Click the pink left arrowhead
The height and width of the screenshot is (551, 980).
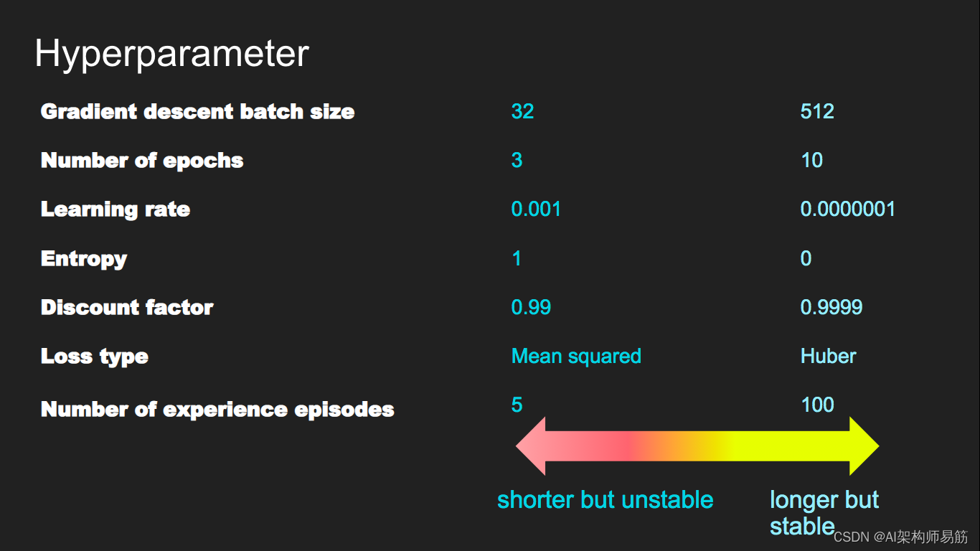click(x=532, y=446)
